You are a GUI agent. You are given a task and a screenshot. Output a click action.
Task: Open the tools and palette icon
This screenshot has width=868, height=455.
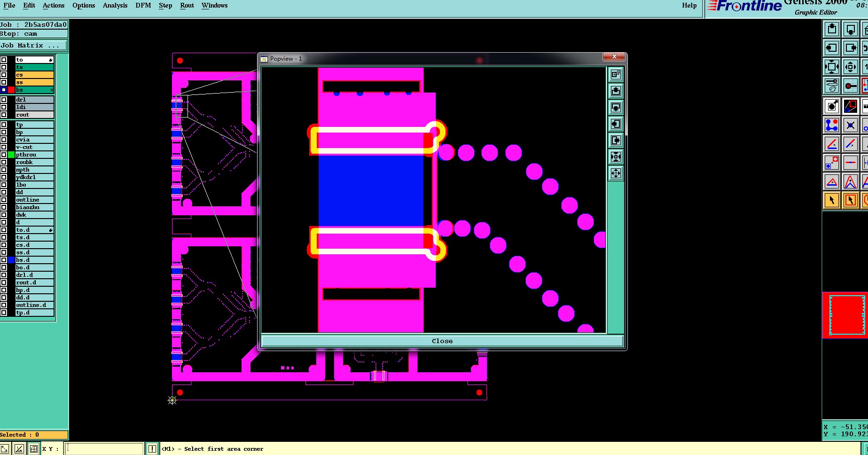[832, 86]
